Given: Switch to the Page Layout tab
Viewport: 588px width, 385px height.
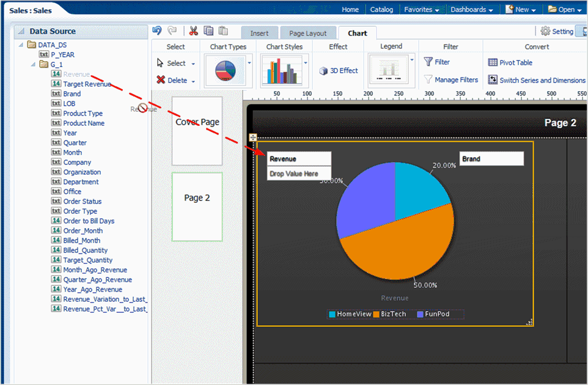Looking at the screenshot, I should (x=308, y=33).
